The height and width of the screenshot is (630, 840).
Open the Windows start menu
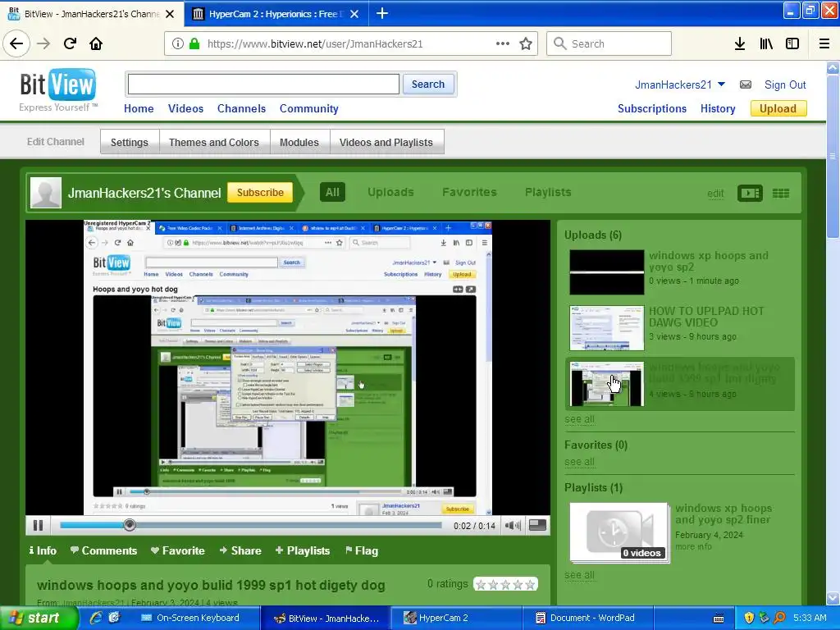tap(39, 618)
